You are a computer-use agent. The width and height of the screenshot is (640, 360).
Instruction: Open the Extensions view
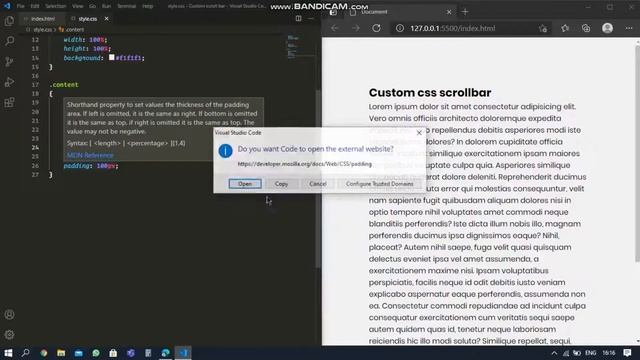9,102
